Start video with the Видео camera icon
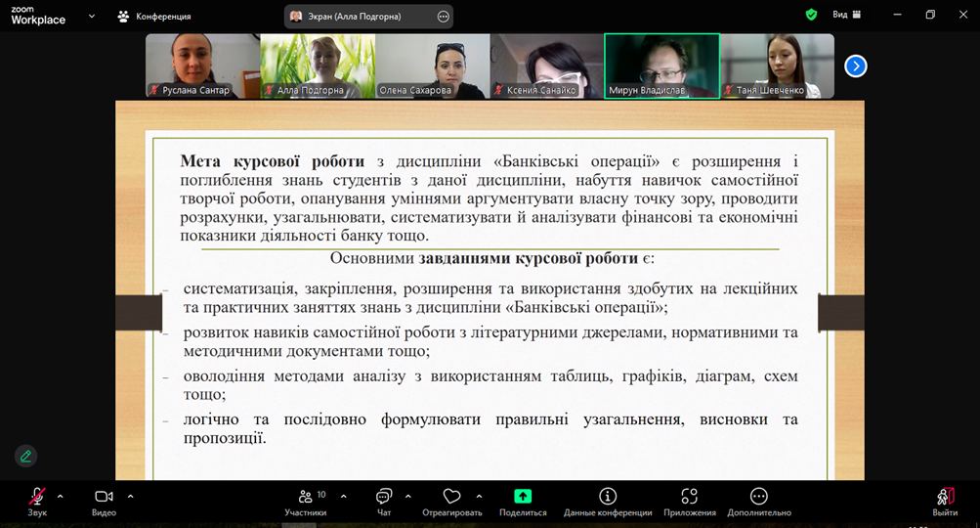Screen dimensions: 980x528 [104, 497]
